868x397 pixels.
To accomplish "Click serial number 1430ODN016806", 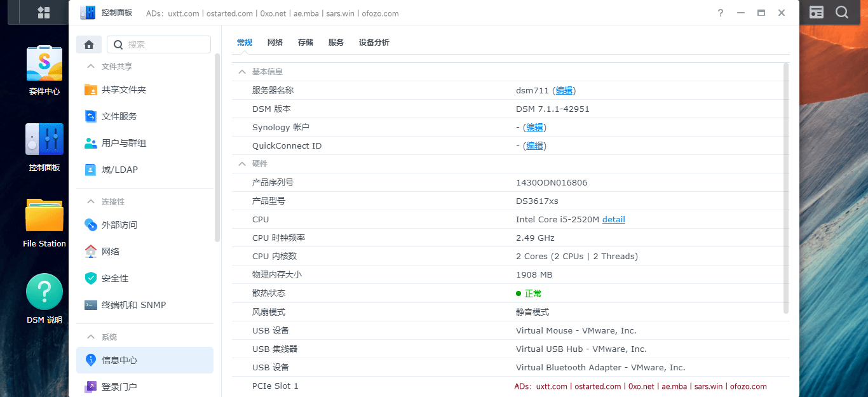I will pos(552,182).
